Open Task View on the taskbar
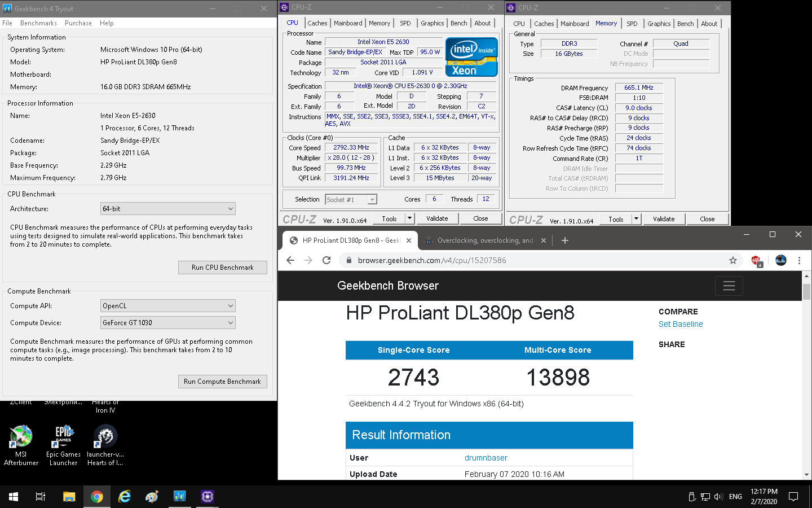Image resolution: width=812 pixels, height=508 pixels. tap(41, 497)
